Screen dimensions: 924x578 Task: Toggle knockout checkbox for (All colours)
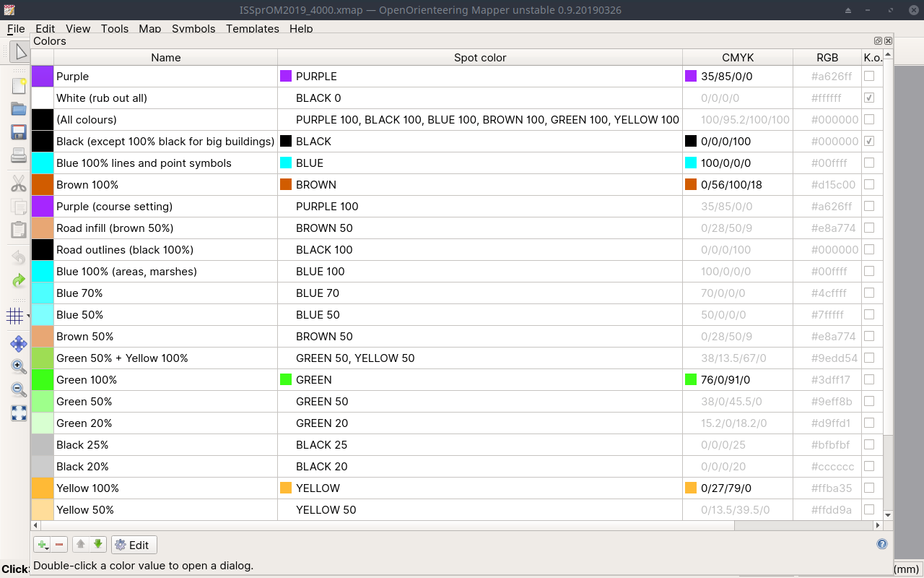pos(869,119)
